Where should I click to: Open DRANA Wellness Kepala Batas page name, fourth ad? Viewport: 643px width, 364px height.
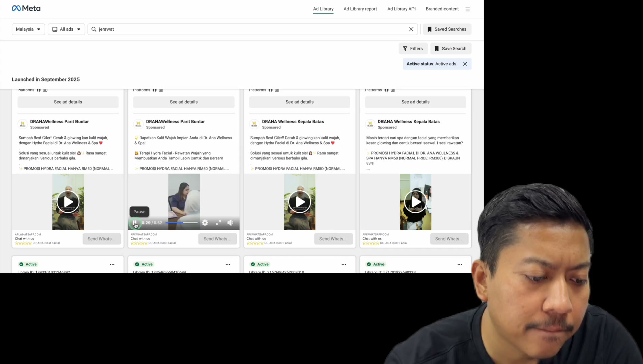[408, 122]
